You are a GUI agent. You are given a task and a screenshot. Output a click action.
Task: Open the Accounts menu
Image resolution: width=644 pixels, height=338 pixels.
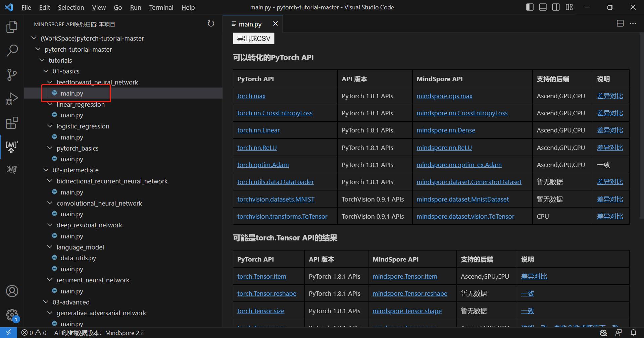pos(12,291)
